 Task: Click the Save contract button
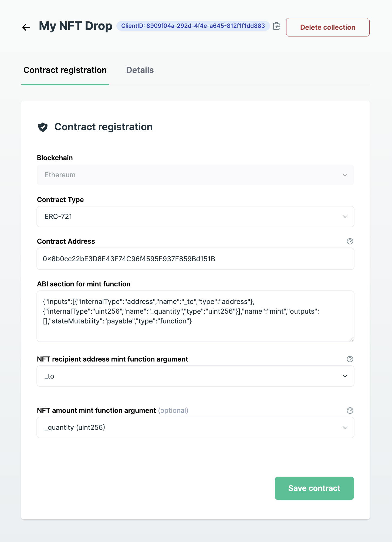point(314,488)
